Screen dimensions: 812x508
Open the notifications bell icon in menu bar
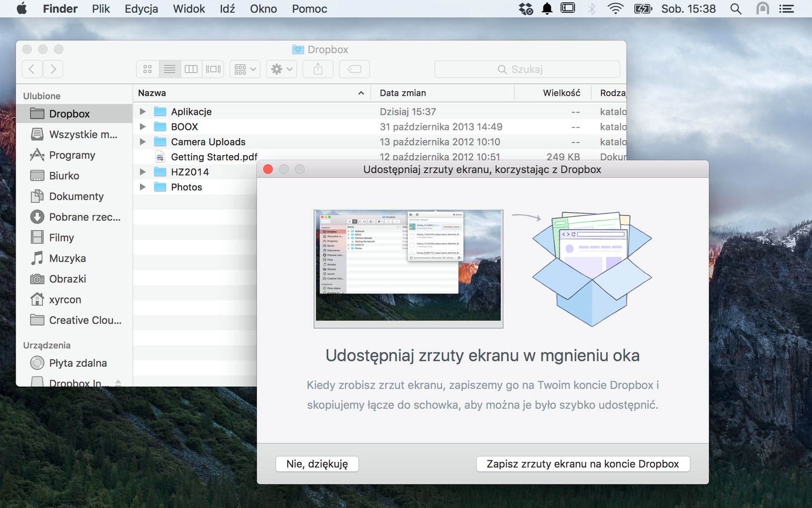547,9
